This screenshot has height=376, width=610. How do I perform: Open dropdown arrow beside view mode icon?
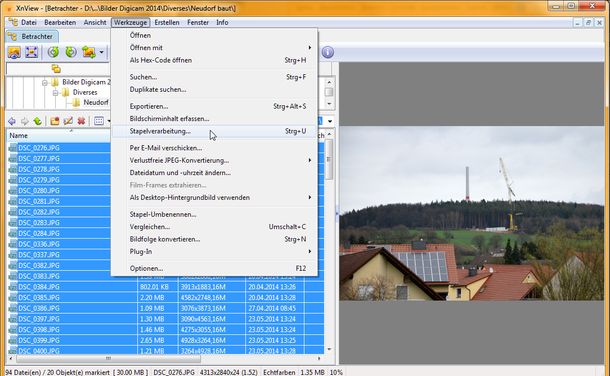pyautogui.click(x=109, y=121)
